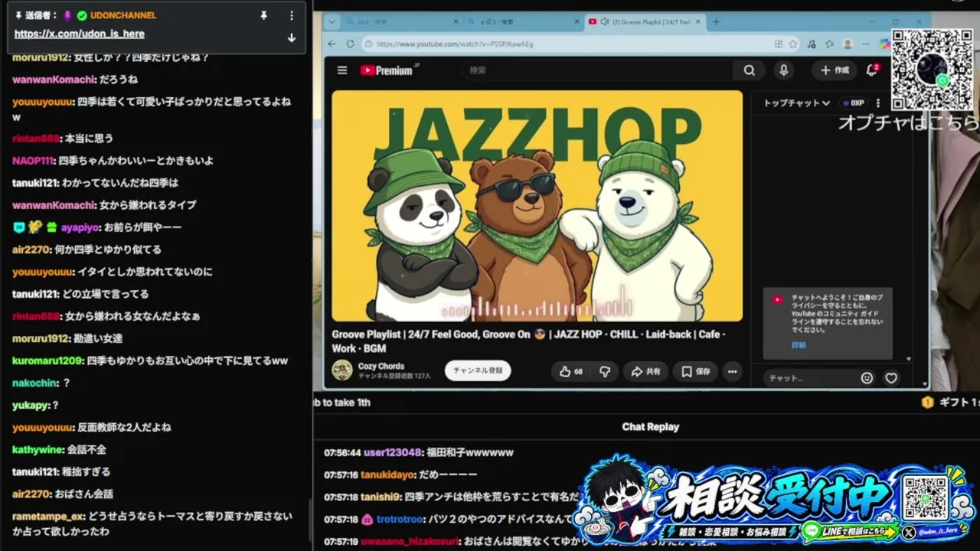Expand pinned message with down arrow
This screenshot has height=551, width=980.
[291, 37]
